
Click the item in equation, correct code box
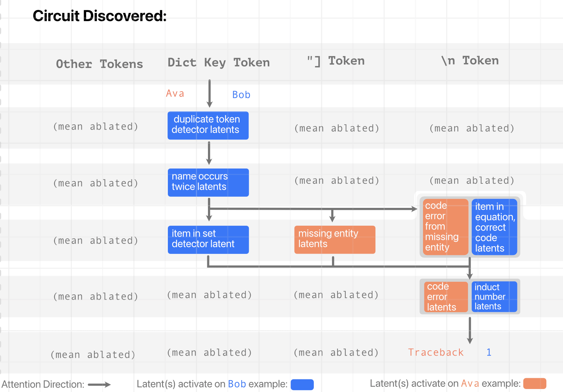coord(494,227)
